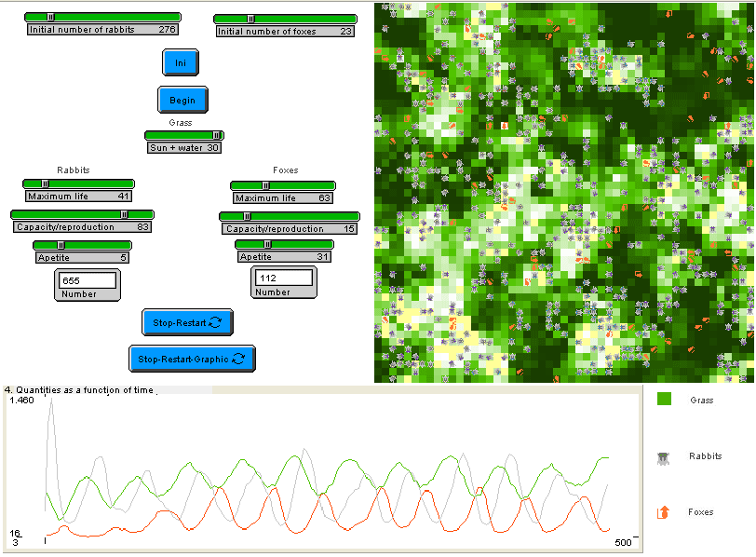The height and width of the screenshot is (557, 756).
Task: Click the green Grass legend swatch
Action: 665,400
